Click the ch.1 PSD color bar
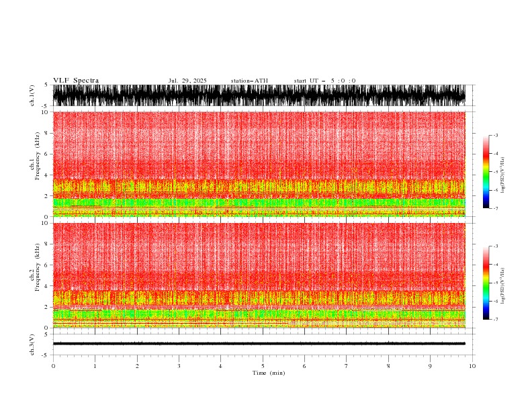This screenshot has height=411, width=532. [x=486, y=172]
